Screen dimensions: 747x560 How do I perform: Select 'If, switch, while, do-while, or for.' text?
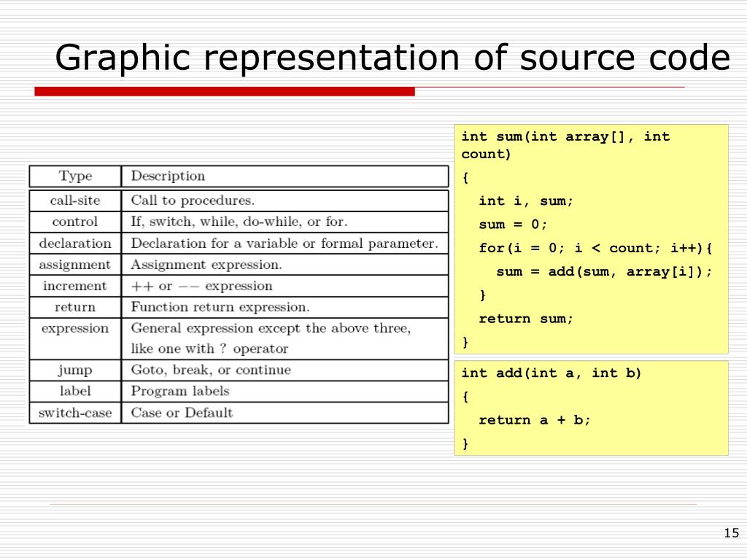pos(239,222)
